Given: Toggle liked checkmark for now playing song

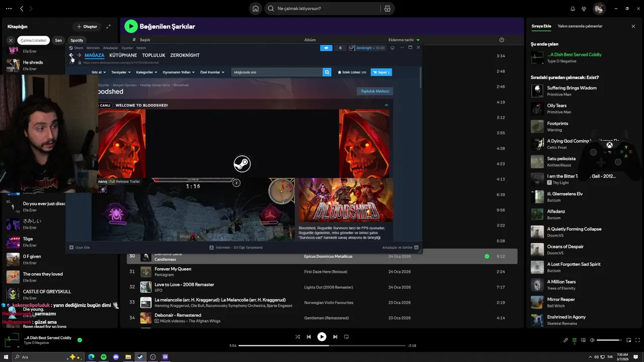Looking at the screenshot, I should click(79, 340).
